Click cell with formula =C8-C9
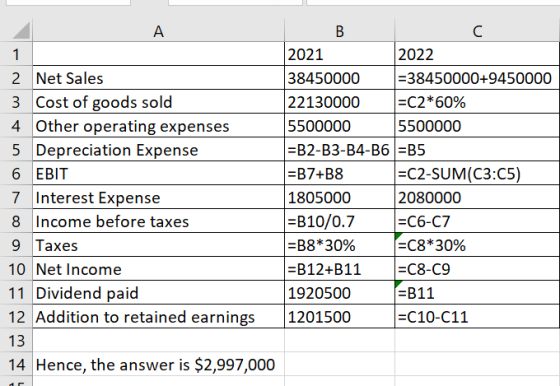 (477, 270)
